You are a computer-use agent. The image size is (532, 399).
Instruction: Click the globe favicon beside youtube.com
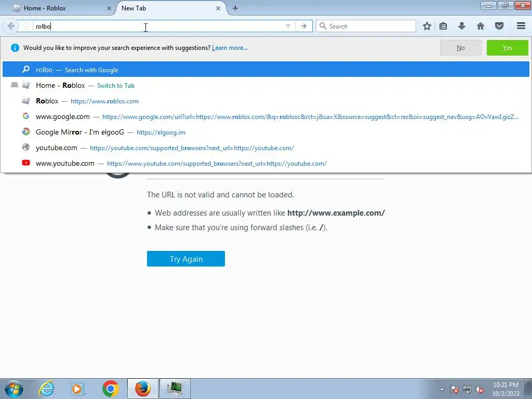coord(26,147)
